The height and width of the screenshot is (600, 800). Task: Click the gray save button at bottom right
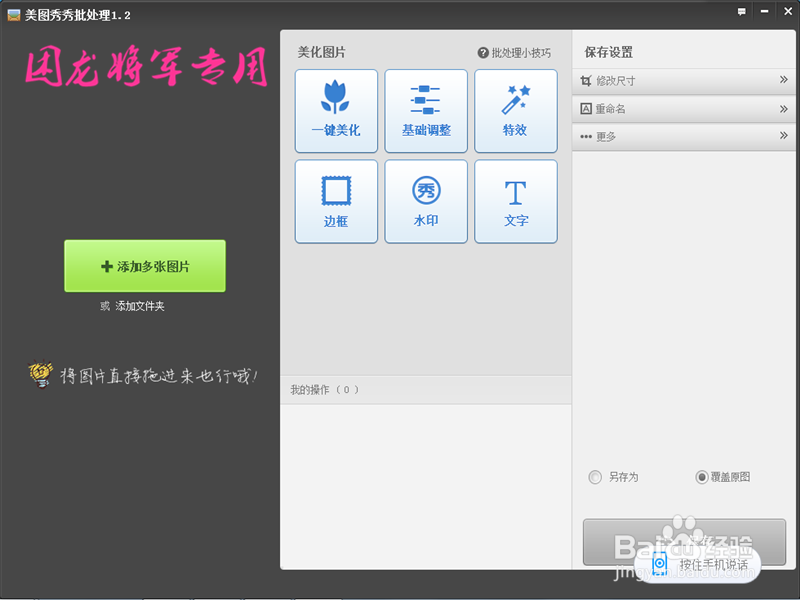click(x=684, y=542)
